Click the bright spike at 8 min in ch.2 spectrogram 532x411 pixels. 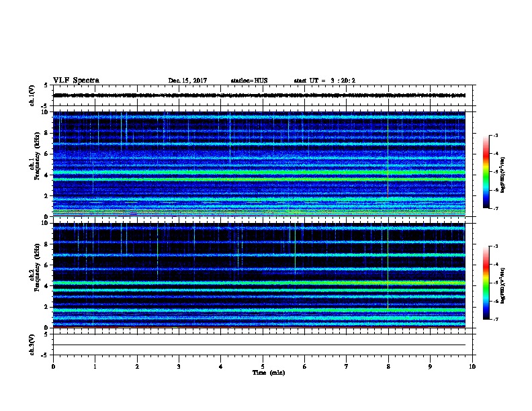pos(388,266)
